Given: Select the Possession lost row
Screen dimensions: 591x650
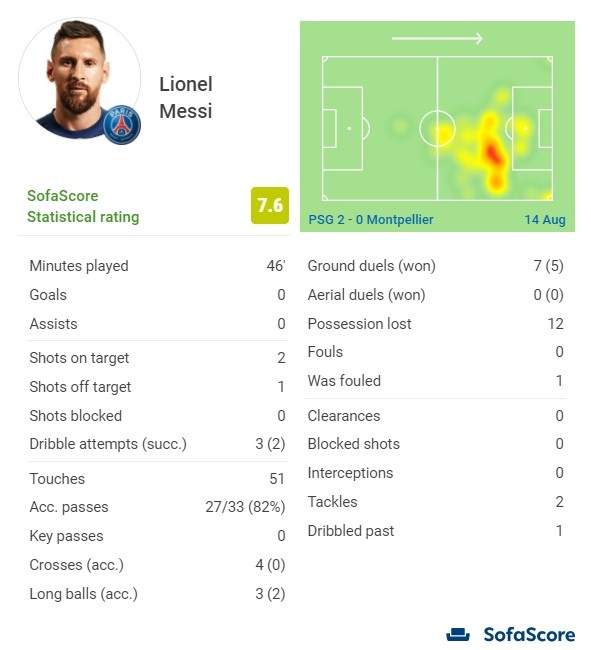Looking at the screenshot, I should pos(435,324).
